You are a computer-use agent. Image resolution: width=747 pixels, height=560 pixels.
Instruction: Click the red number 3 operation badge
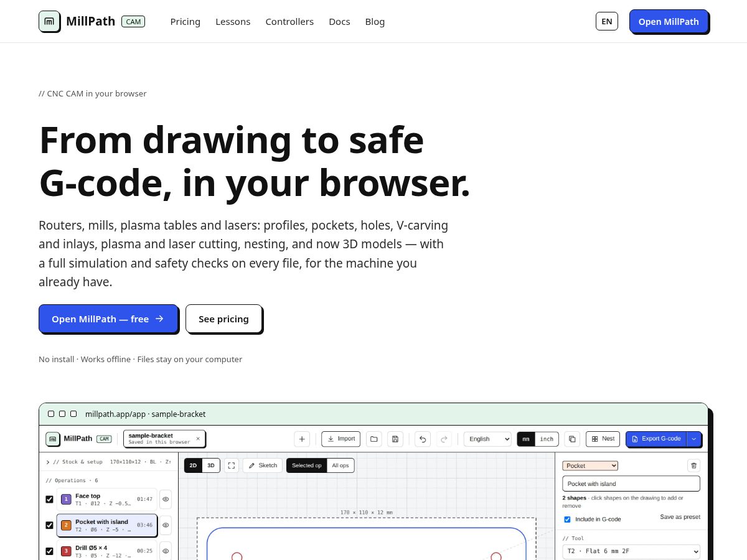point(66,551)
